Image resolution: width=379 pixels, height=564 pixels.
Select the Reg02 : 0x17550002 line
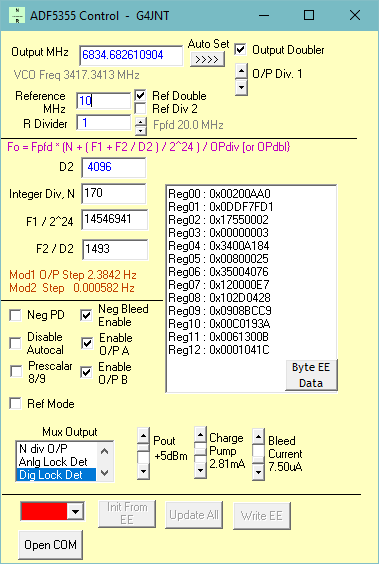coord(218,220)
